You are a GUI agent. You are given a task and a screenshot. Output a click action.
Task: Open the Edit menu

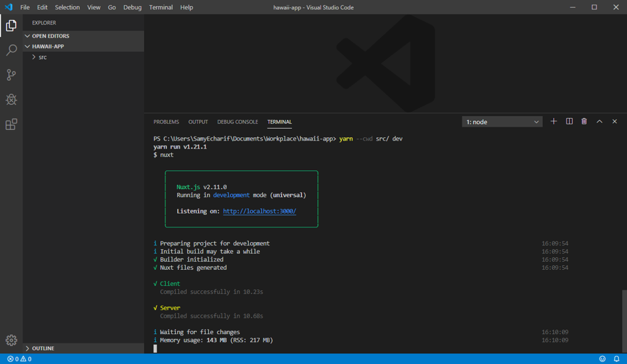[42, 7]
